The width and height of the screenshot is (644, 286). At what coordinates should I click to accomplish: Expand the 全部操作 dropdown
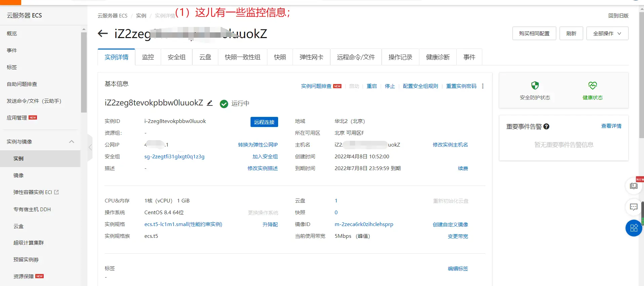pos(607,34)
